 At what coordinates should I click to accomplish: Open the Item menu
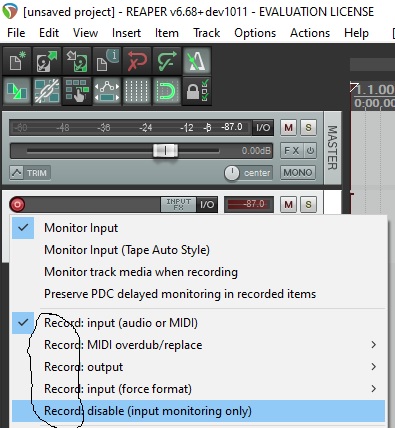pyautogui.click(x=167, y=33)
